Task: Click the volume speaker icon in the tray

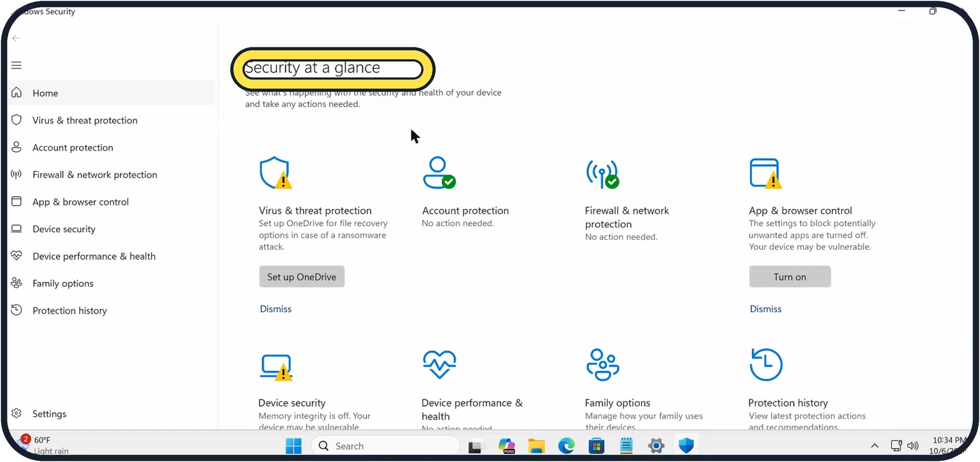Action: [x=912, y=446]
